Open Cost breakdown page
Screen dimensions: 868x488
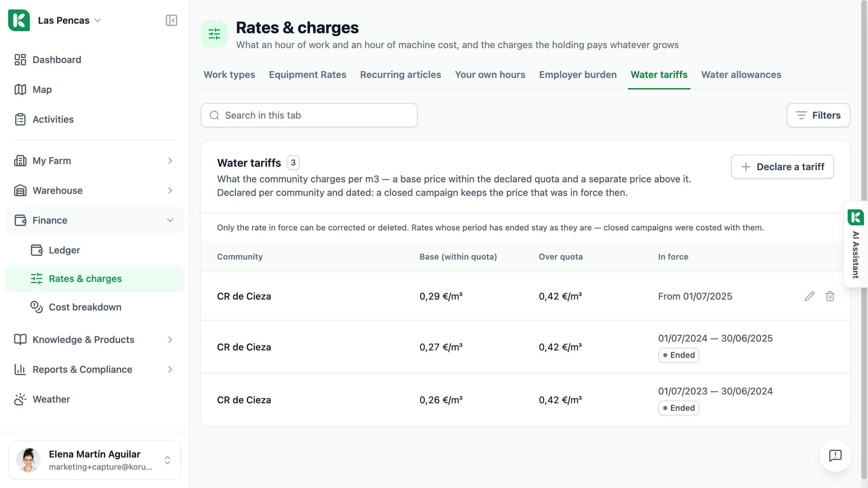coord(94,307)
